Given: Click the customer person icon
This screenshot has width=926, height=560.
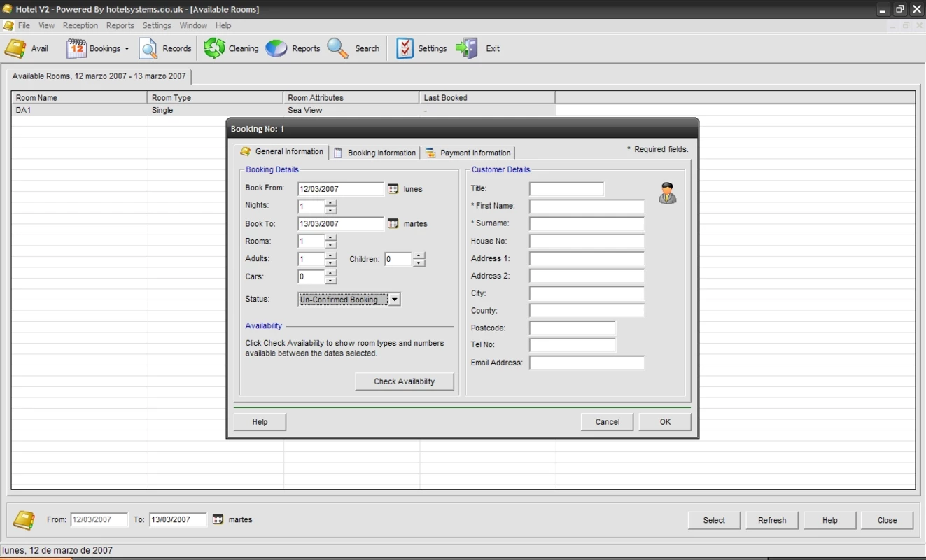Looking at the screenshot, I should coord(668,193).
